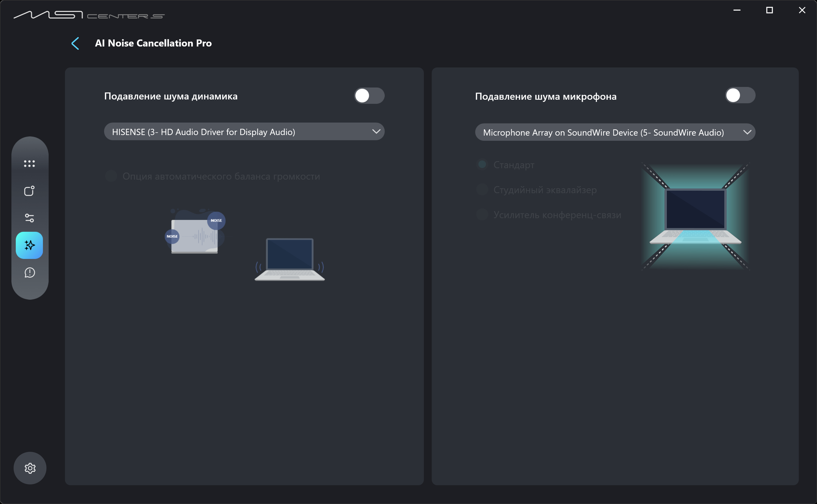Viewport: 817px width, 504px height.
Task: Open the apps grid sidebar icon
Action: point(29,163)
